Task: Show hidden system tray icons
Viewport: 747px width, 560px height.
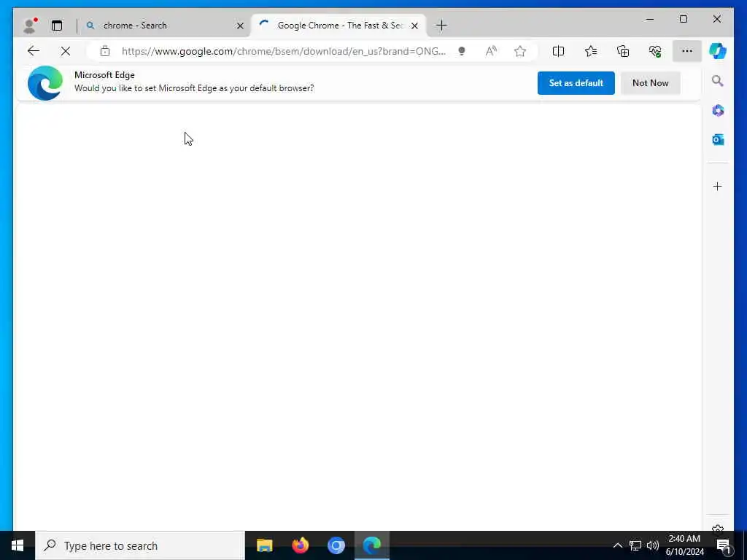Action: (617, 545)
